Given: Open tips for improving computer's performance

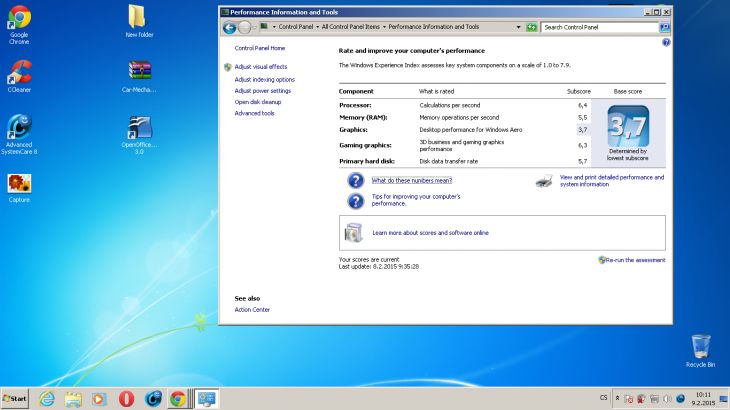Looking at the screenshot, I should coord(416,200).
